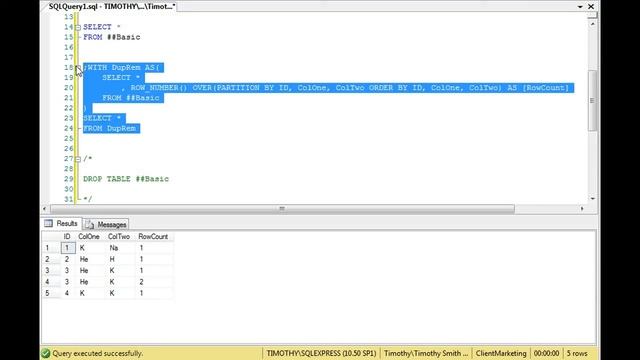The image size is (640, 360).
Task: Select the ID column header
Action: (67, 237)
